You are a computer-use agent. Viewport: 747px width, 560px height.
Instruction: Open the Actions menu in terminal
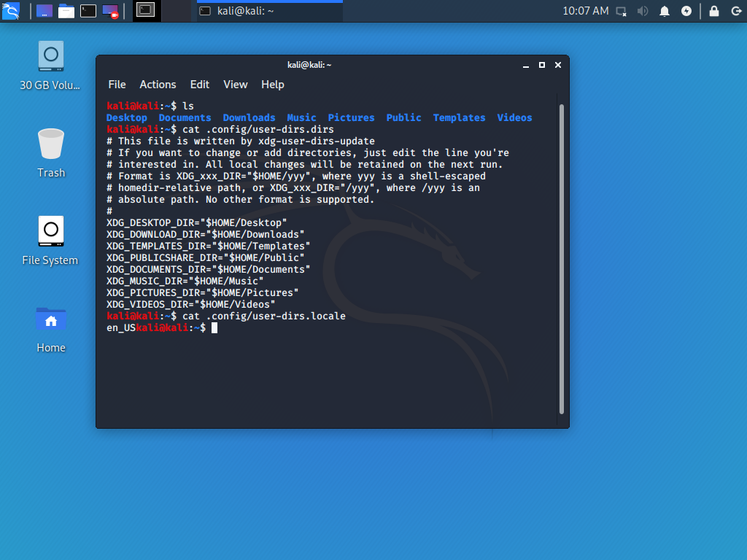point(158,85)
